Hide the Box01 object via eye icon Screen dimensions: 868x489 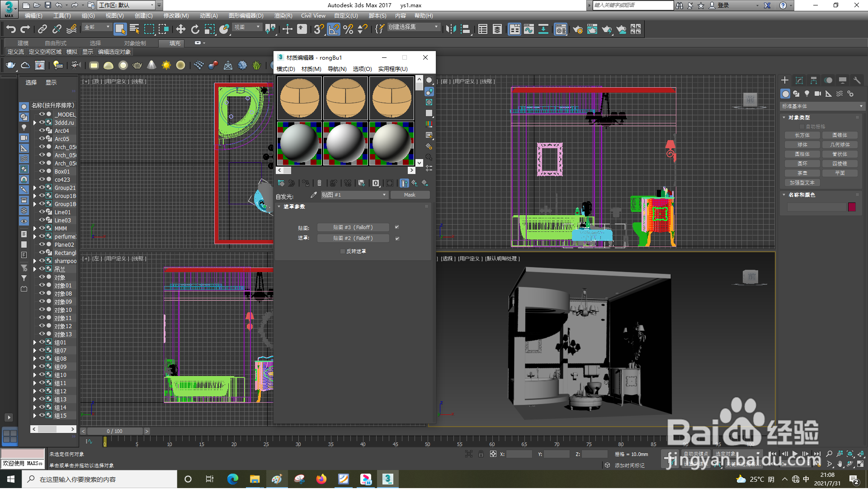pyautogui.click(x=42, y=171)
